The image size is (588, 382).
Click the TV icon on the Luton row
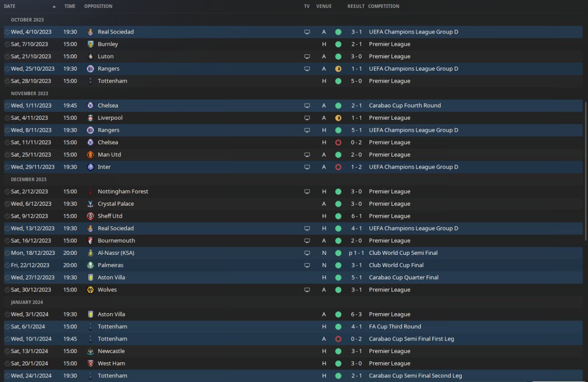tap(307, 56)
